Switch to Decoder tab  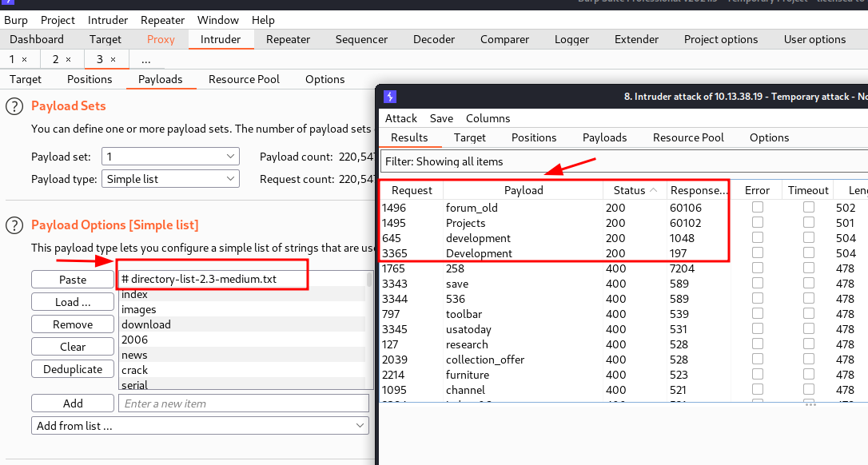[434, 39]
